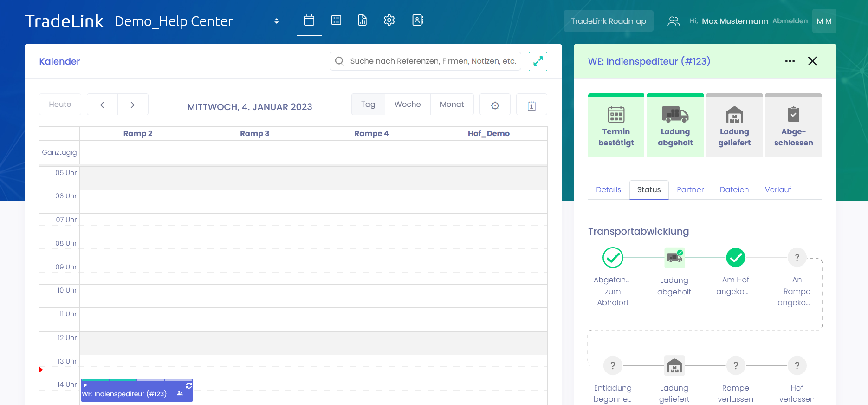The height and width of the screenshot is (405, 868).
Task: Click the date picker calendar icon
Action: click(x=531, y=105)
